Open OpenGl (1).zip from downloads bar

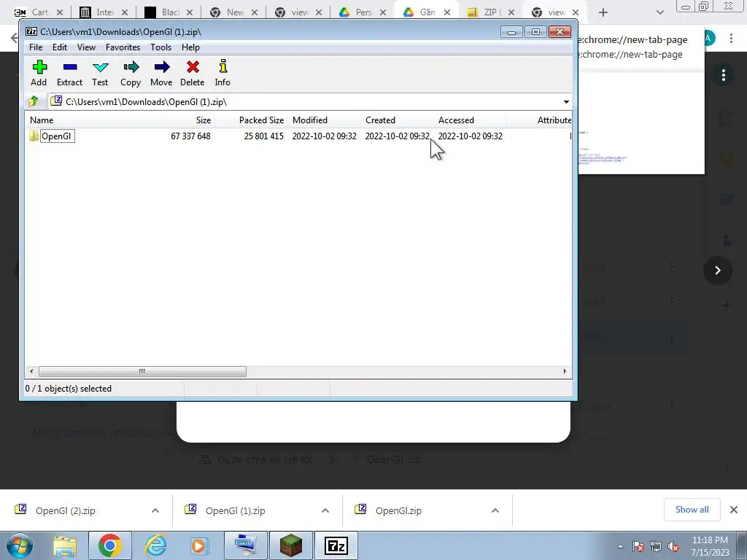pyautogui.click(x=236, y=510)
